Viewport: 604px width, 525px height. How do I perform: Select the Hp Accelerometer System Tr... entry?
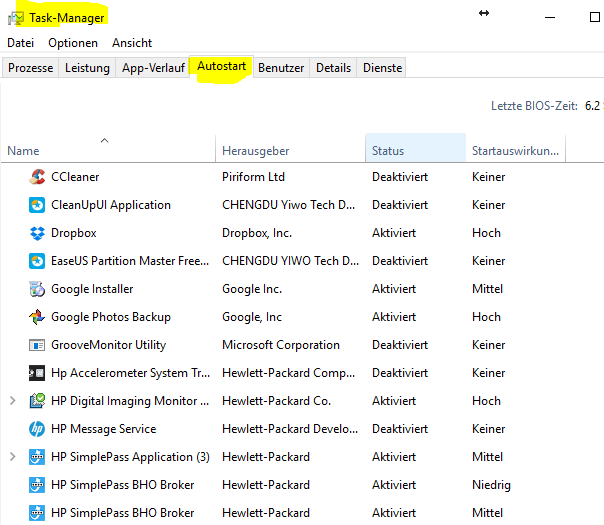click(130, 373)
